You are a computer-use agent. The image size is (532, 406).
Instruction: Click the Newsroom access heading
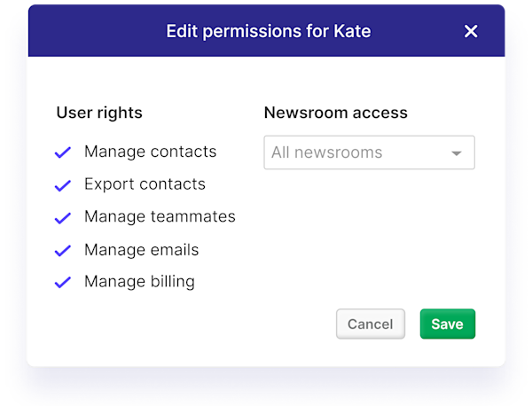pyautogui.click(x=336, y=113)
